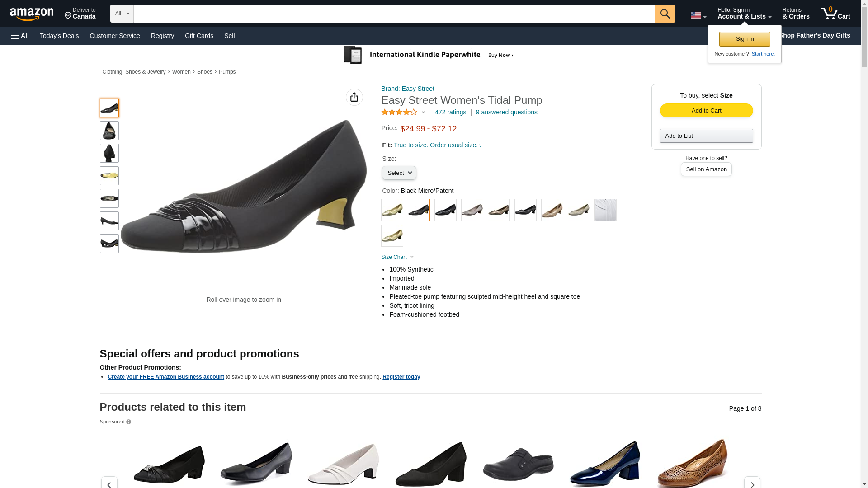Open the All search category dropdown
Viewport: 868px width, 488px height.
pos(122,14)
